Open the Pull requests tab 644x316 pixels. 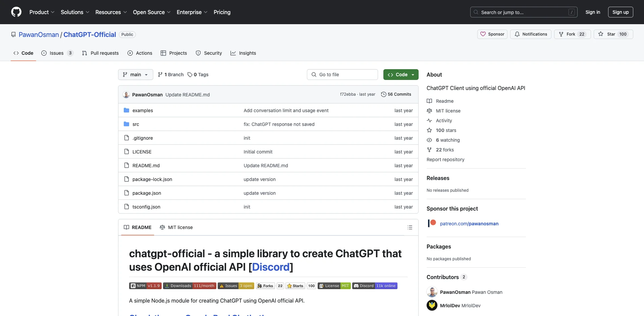100,53
